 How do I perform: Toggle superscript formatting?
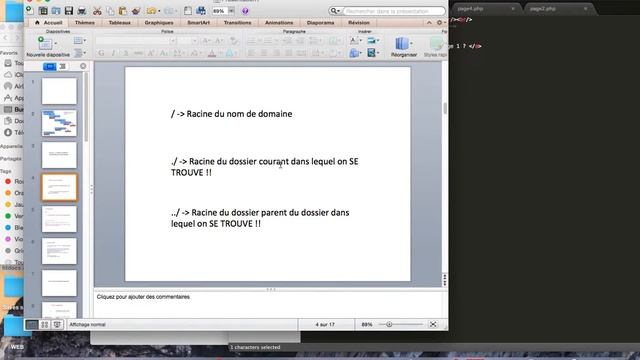click(x=151, y=53)
